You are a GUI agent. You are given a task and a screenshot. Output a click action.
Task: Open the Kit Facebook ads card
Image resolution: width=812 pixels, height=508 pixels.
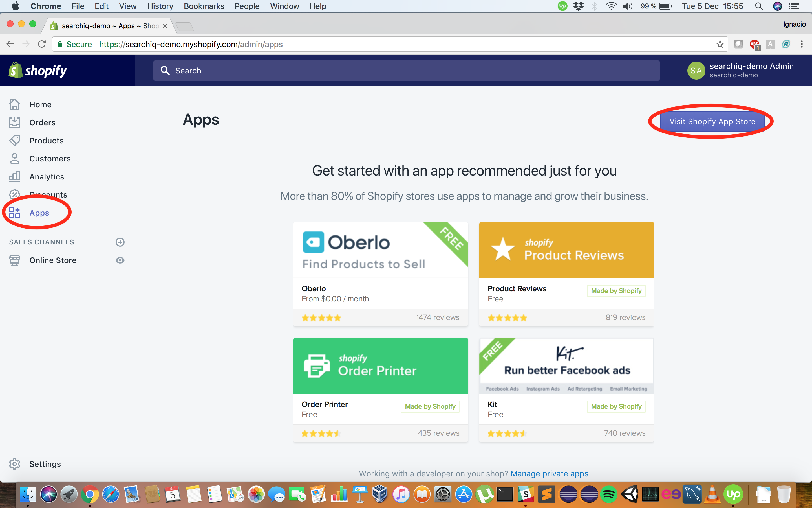coord(566,390)
